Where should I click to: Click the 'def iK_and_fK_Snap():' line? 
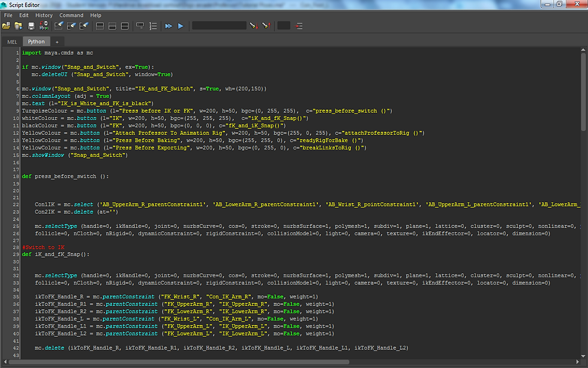point(55,255)
